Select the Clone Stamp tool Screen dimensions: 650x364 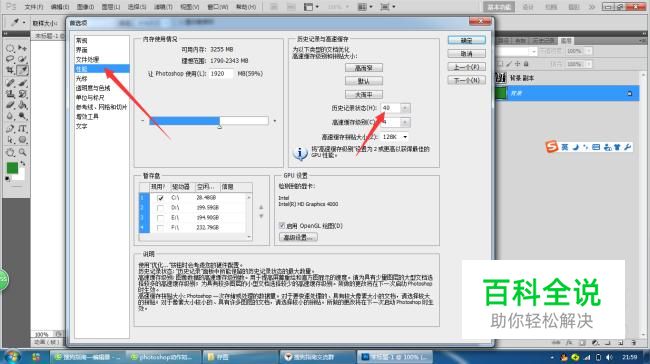tap(10, 94)
